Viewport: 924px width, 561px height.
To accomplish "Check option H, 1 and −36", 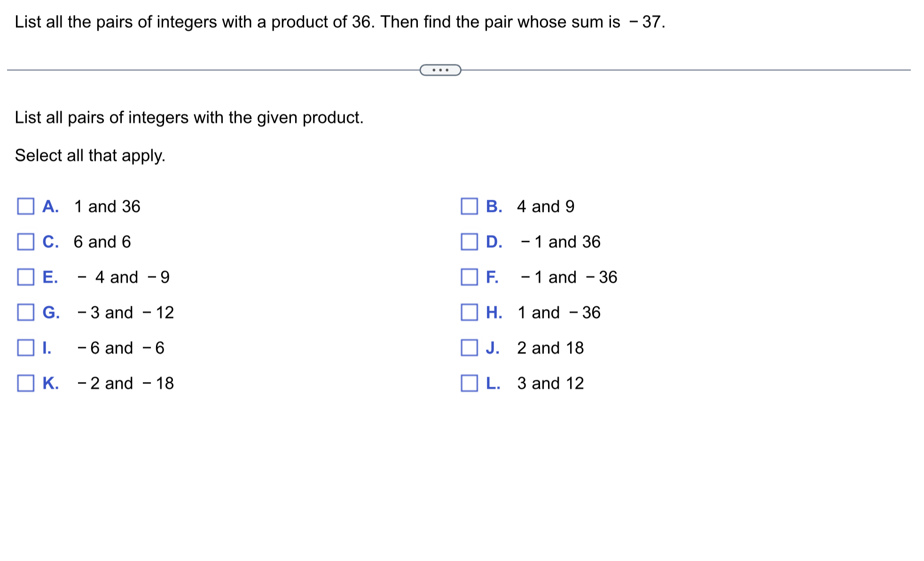I will (470, 312).
